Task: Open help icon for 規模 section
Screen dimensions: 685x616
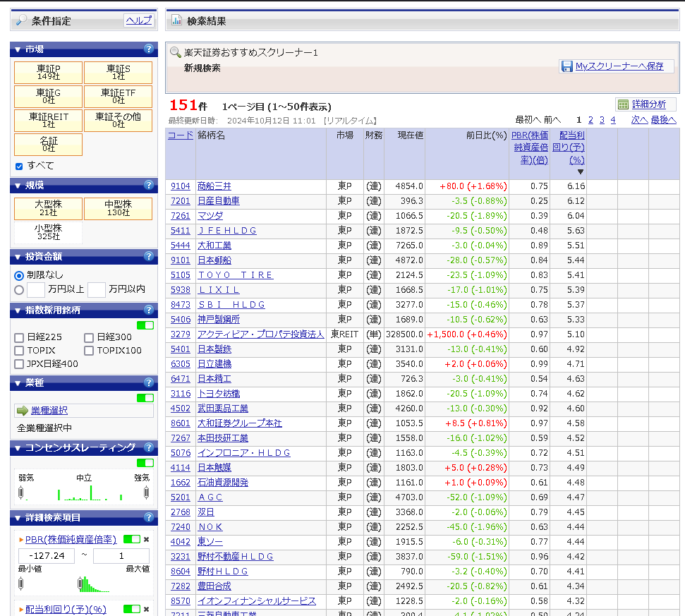Action: point(149,186)
